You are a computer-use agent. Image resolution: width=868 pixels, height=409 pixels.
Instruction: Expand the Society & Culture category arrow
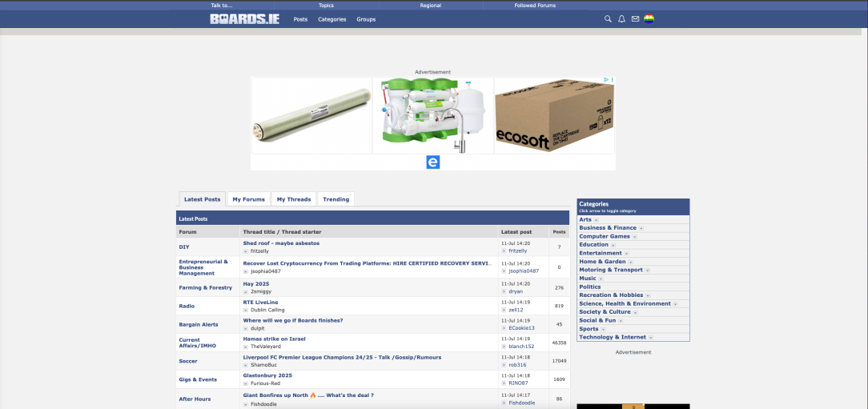[635, 312]
